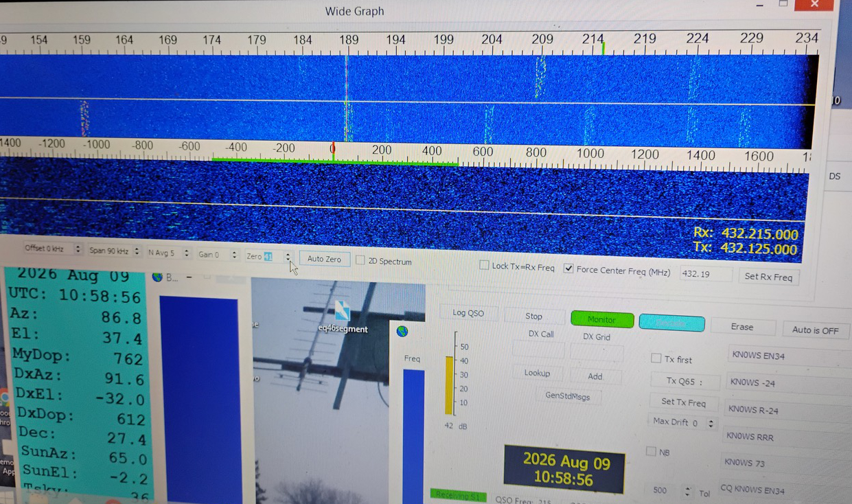852x504 pixels.
Task: Click the MyDop 762 value
Action: coord(128,359)
